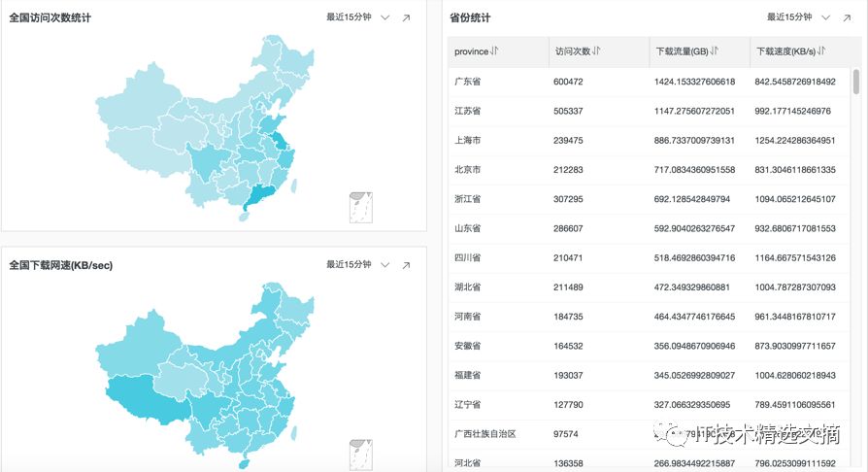Sort by 下载流量(GB) column sort icon
868x472 pixels.
click(x=716, y=51)
